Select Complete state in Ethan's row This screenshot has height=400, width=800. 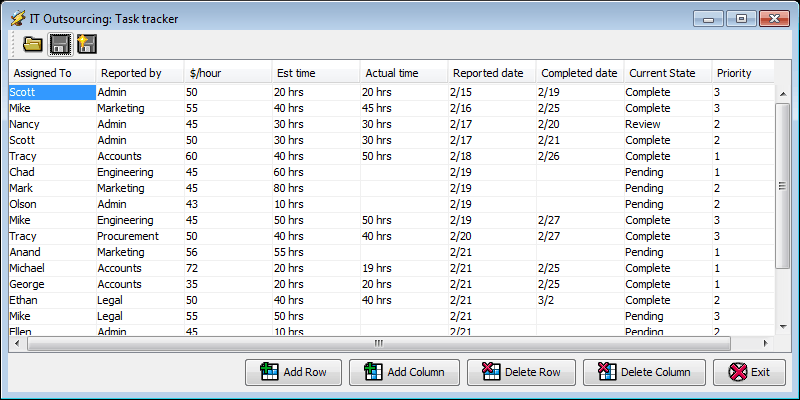668,300
